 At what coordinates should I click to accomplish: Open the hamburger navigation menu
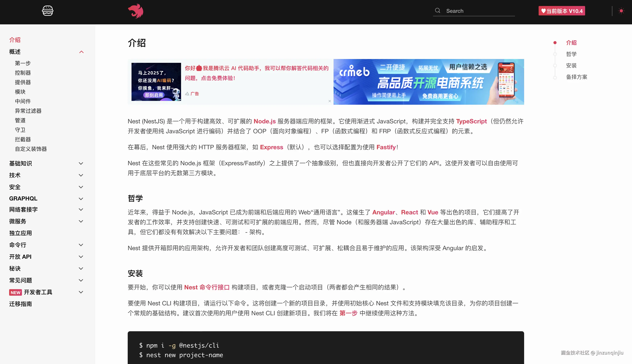pyautogui.click(x=47, y=11)
